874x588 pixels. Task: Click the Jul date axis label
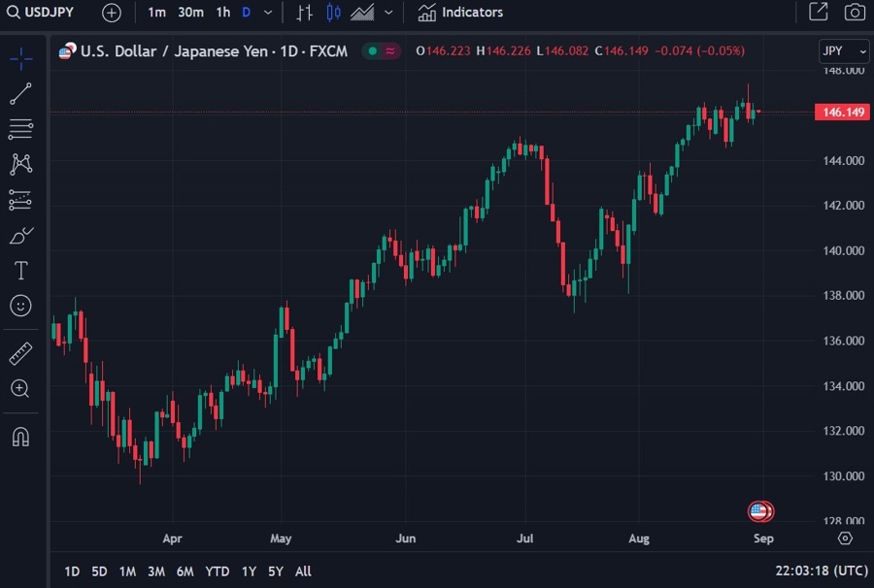[x=525, y=539]
